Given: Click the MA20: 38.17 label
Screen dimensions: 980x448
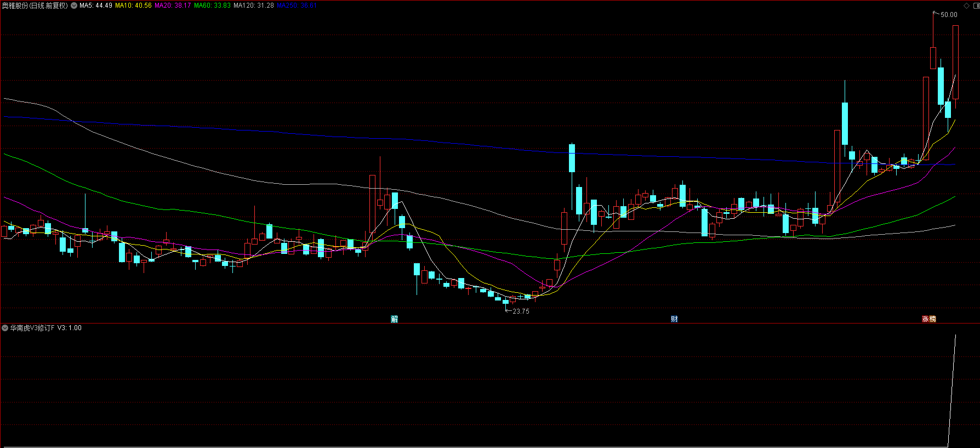Looking at the screenshot, I should [173, 5].
